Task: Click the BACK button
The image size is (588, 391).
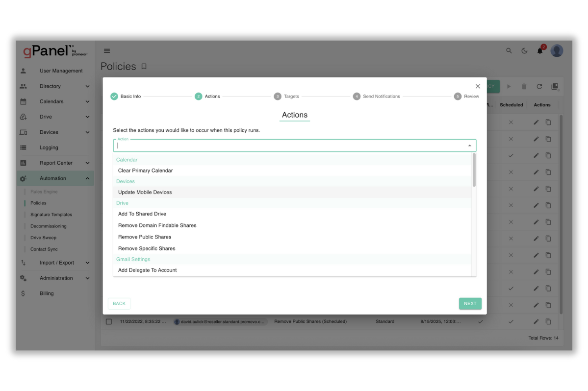Action: tap(119, 304)
